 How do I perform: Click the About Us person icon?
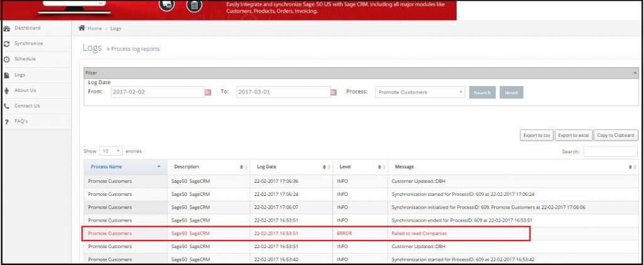point(6,90)
